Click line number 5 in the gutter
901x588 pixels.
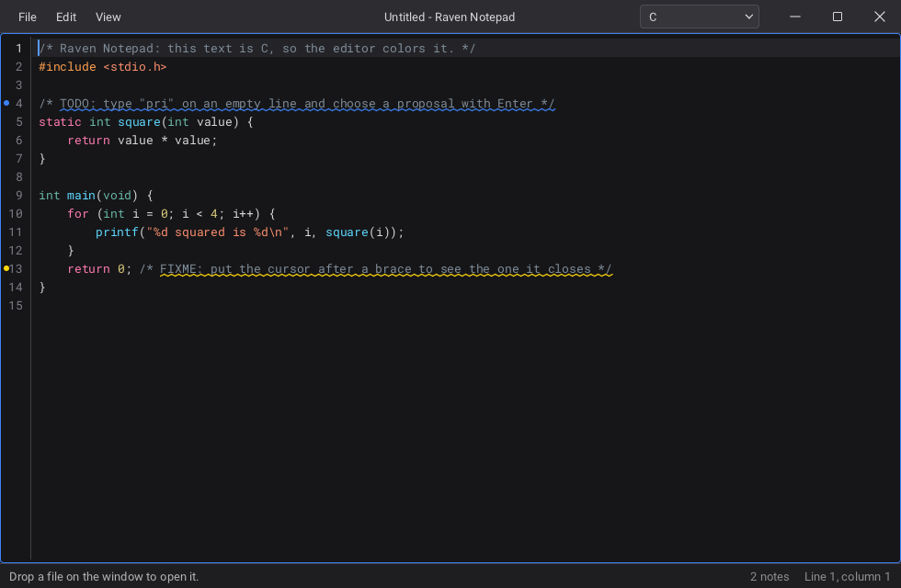coord(19,121)
